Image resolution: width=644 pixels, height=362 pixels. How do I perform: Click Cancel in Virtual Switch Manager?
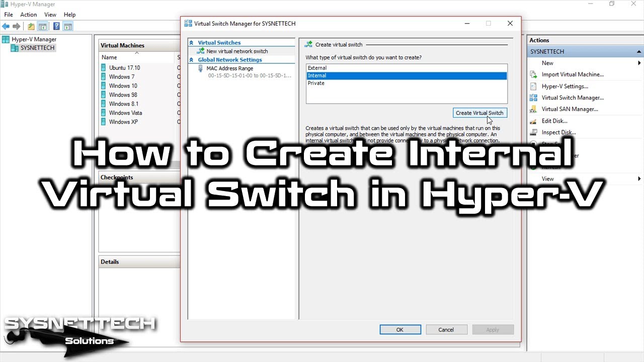446,330
